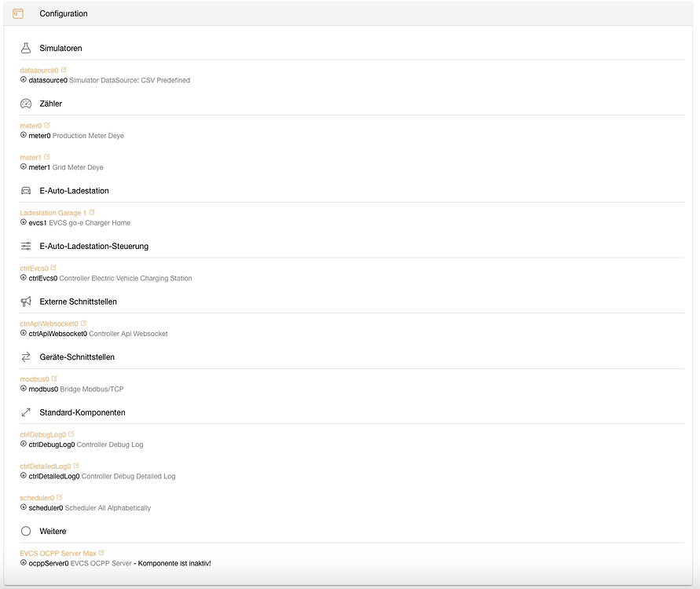The height and width of the screenshot is (589, 700).
Task: Open the ctrlDebugLog0 link
Action: [x=43, y=434]
